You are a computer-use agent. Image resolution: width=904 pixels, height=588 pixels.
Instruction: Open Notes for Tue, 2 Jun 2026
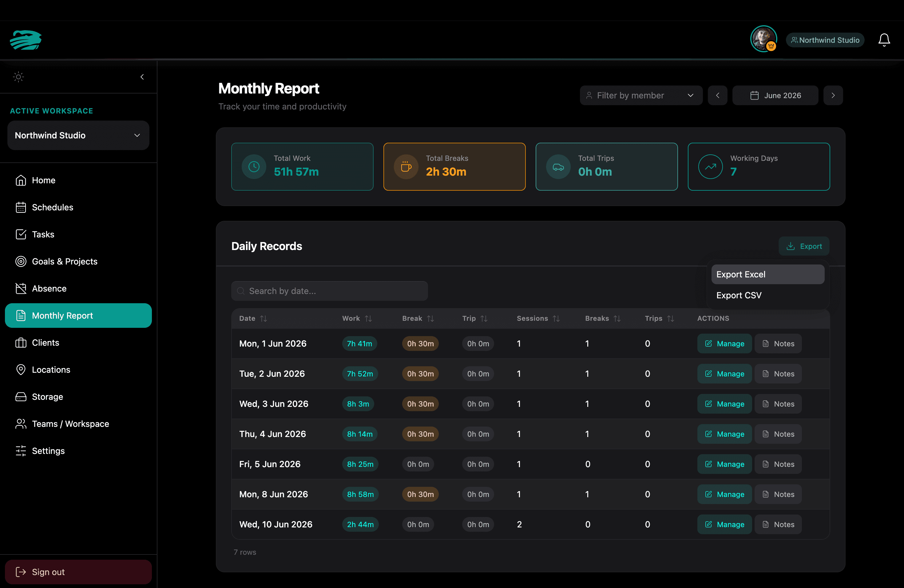778,374
